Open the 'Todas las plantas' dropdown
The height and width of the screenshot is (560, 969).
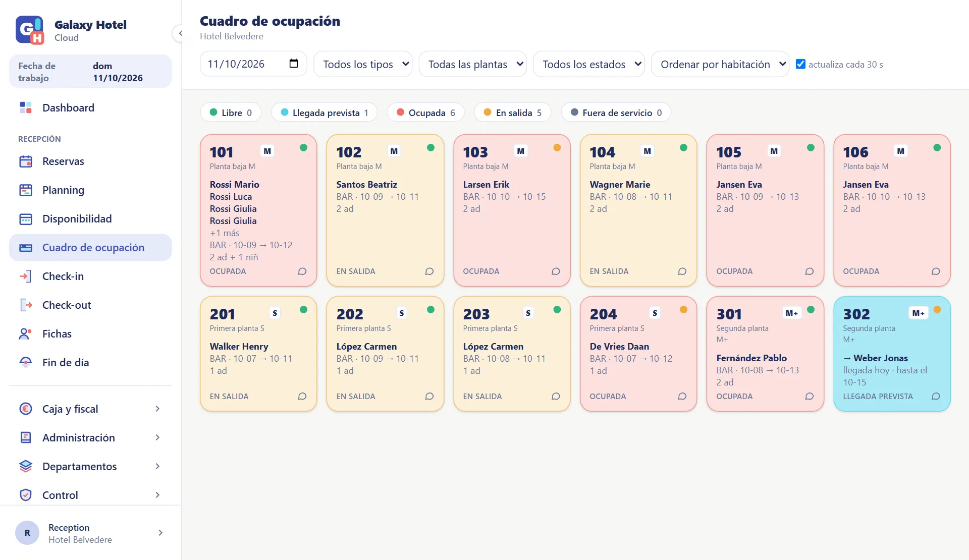coord(473,64)
